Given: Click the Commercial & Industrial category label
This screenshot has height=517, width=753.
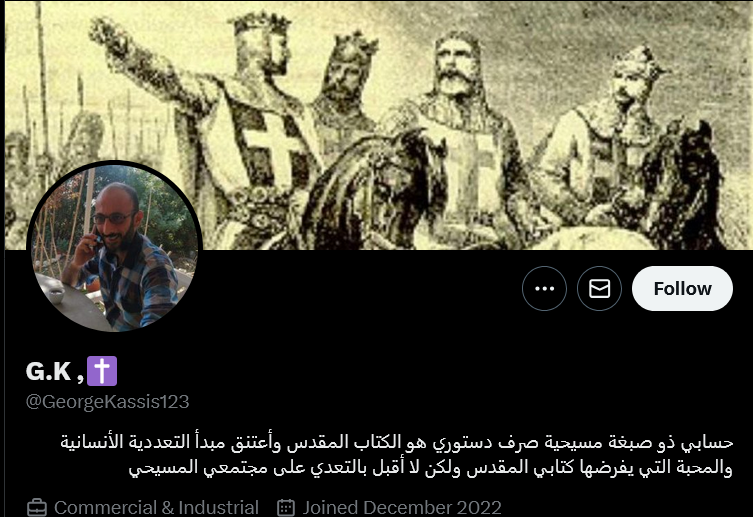Looking at the screenshot, I should point(157,508).
